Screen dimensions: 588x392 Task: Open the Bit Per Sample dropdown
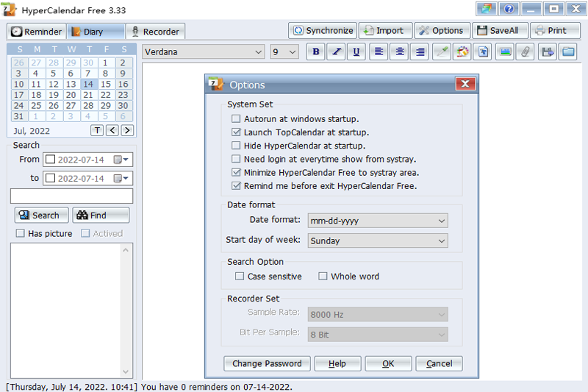coord(378,334)
